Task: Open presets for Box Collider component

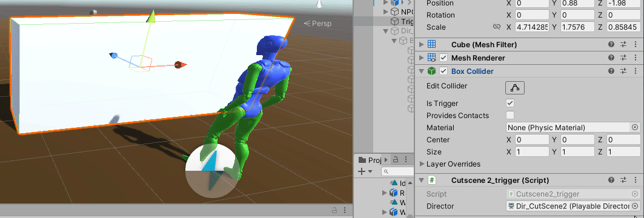Action: pos(623,71)
